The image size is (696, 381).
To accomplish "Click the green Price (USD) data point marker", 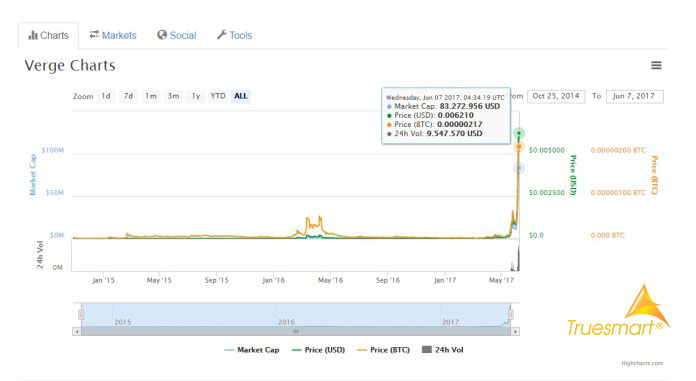I will tap(519, 133).
